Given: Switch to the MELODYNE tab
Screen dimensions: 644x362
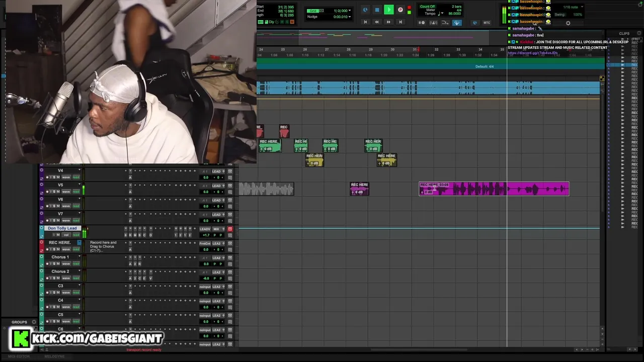Looking at the screenshot, I should click(54, 356).
